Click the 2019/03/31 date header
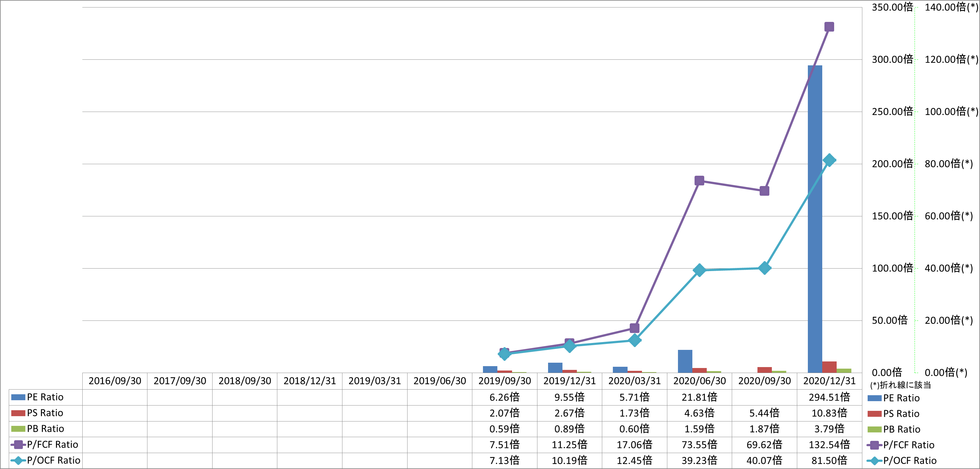 click(x=375, y=381)
